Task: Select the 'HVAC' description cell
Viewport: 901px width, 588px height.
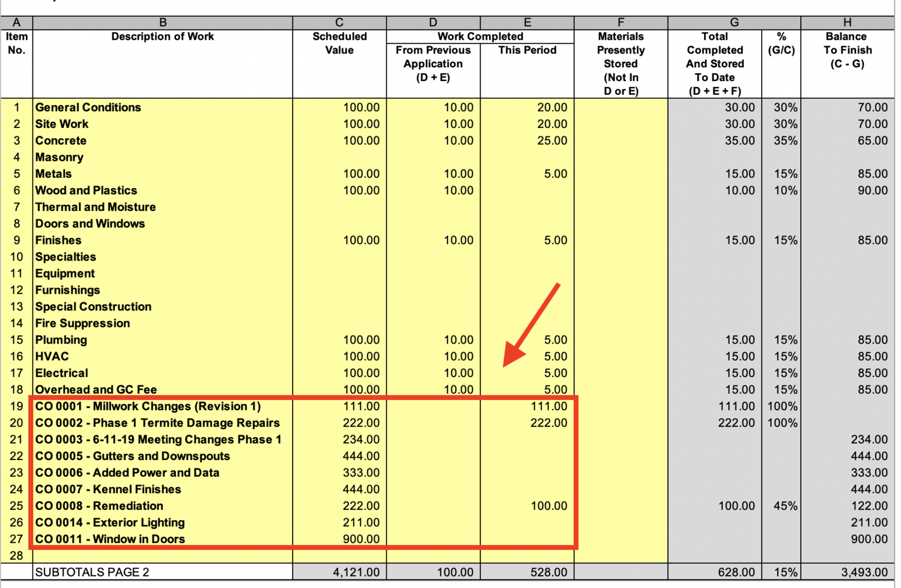Action: point(163,357)
